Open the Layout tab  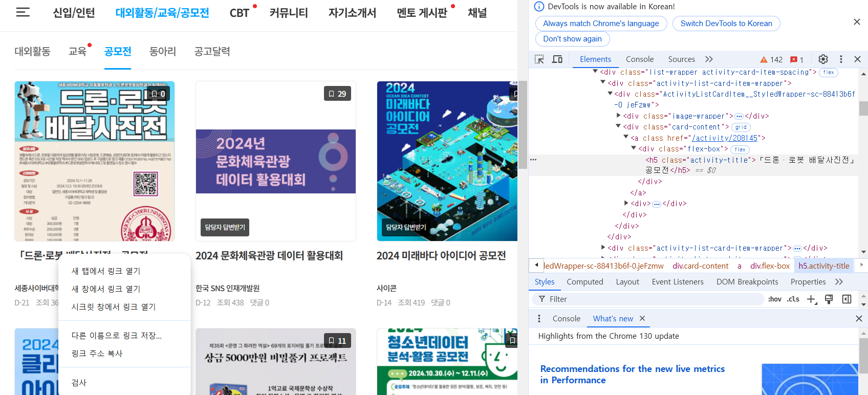coord(627,282)
